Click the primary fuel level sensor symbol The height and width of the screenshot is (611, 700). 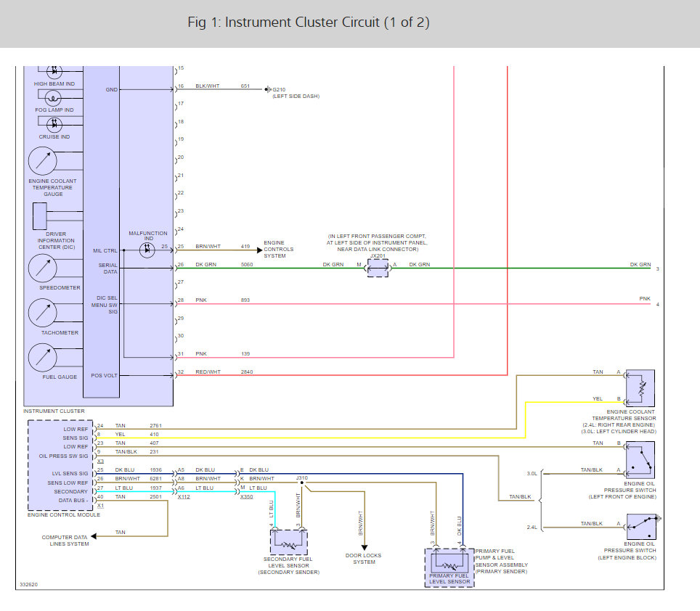(x=449, y=562)
